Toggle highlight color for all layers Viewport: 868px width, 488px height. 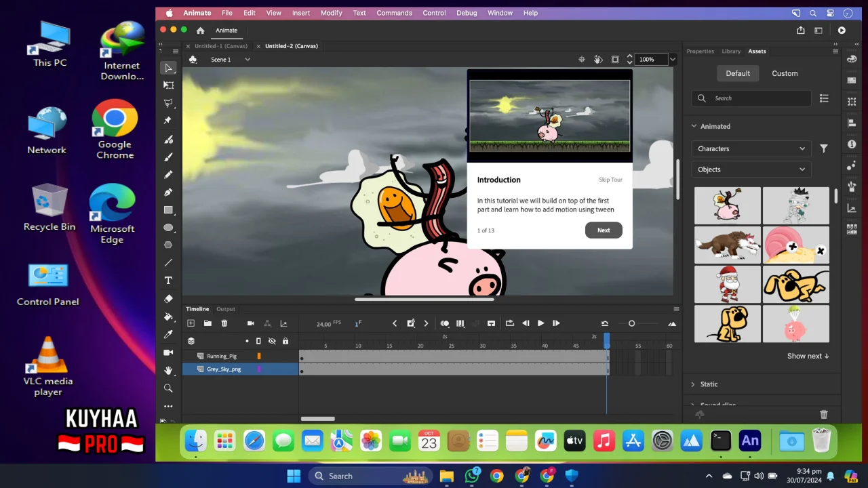click(247, 341)
